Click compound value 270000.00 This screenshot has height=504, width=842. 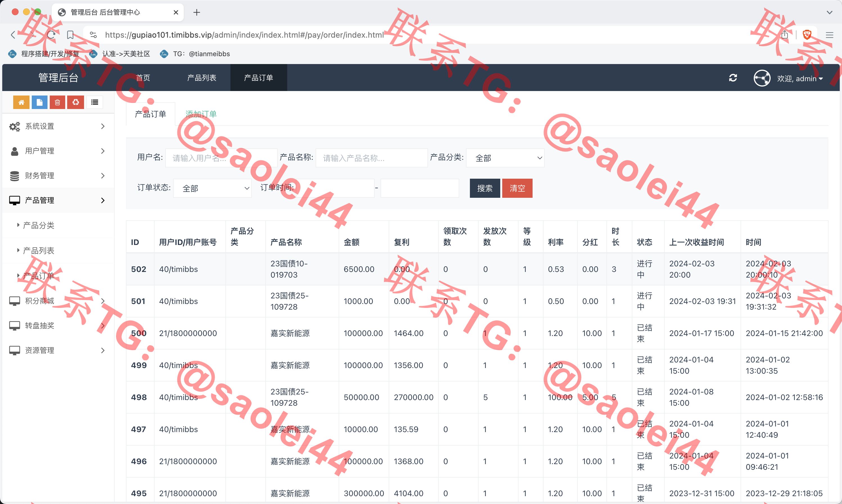(x=414, y=397)
